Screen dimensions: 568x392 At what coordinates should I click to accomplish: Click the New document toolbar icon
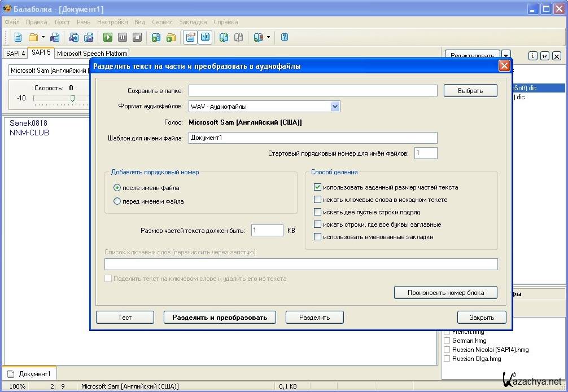click(x=18, y=37)
